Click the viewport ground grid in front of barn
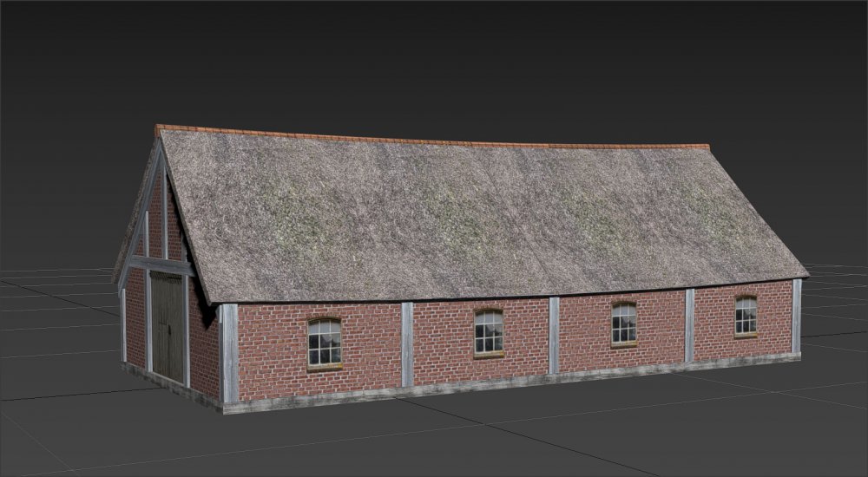Screen dimensions: 868x477 (521, 434)
